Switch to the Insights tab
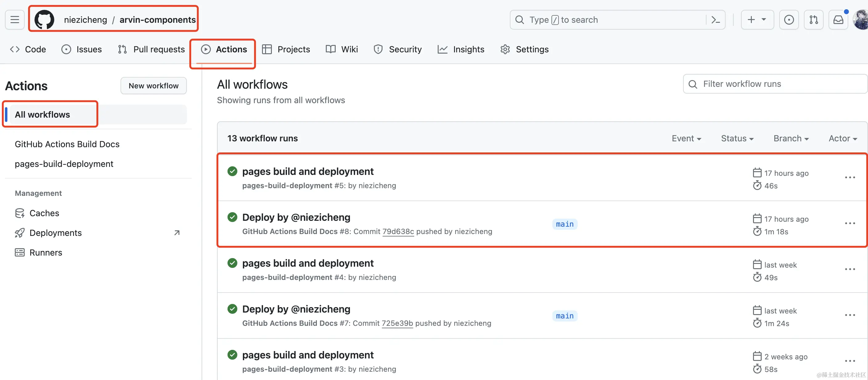Viewport: 868px width, 380px height. click(x=461, y=50)
